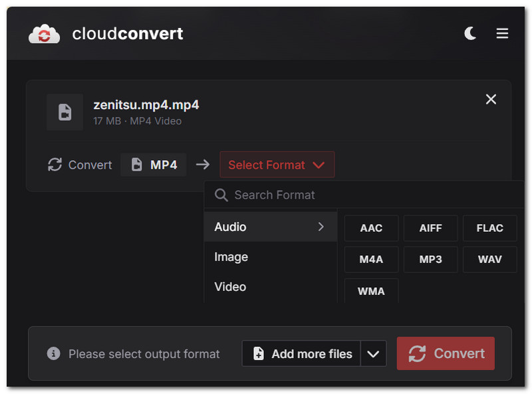Choose M4A output format
Viewport: 532px width, 394px height.
(371, 259)
